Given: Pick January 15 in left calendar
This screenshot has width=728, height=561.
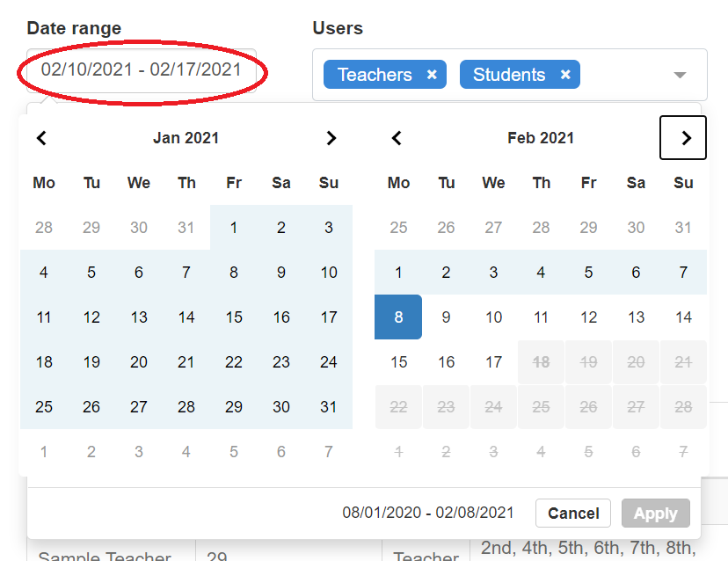Looking at the screenshot, I should pos(234,317).
